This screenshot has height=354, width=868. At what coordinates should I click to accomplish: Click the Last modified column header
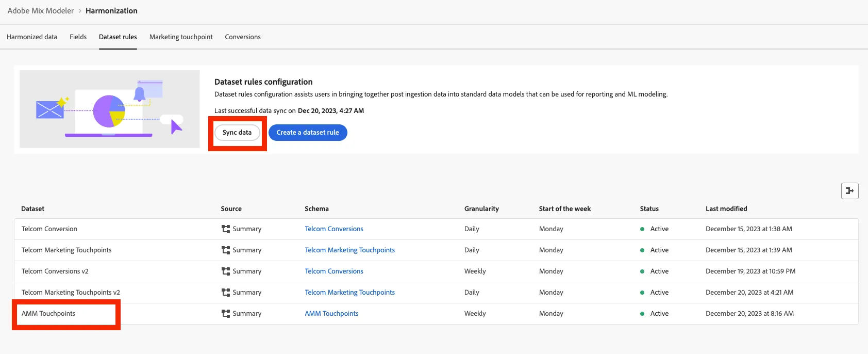coord(726,209)
